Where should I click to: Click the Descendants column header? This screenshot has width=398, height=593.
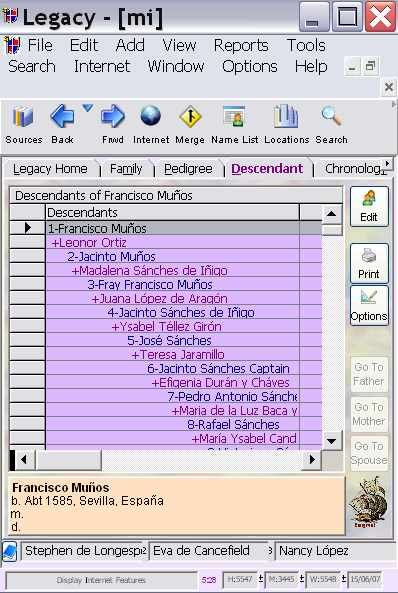click(173, 213)
